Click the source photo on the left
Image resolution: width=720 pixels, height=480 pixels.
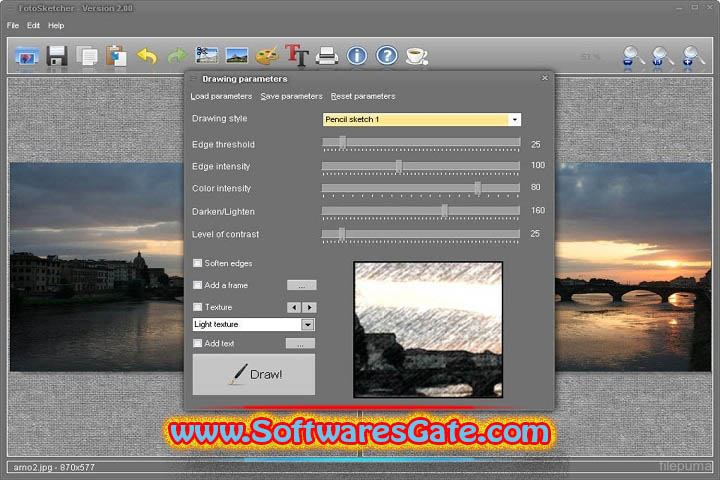coord(96,266)
